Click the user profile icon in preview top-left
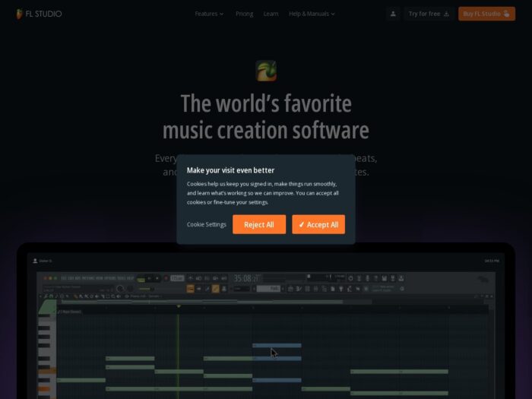This screenshot has width=532, height=399. (x=35, y=261)
